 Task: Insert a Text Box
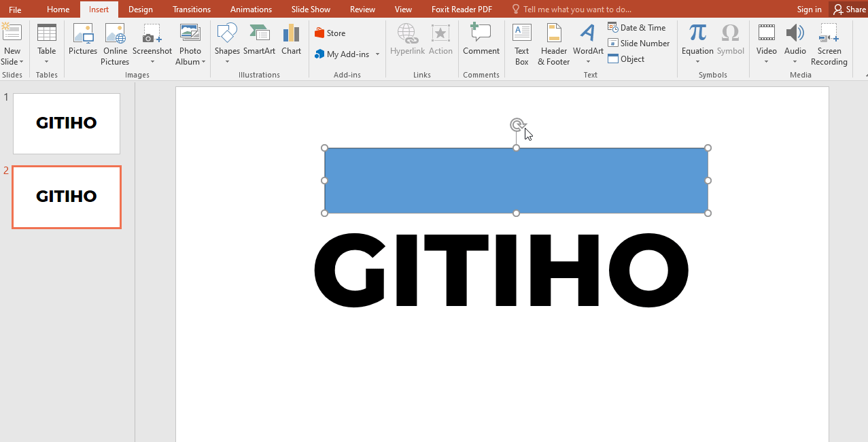[521, 42]
